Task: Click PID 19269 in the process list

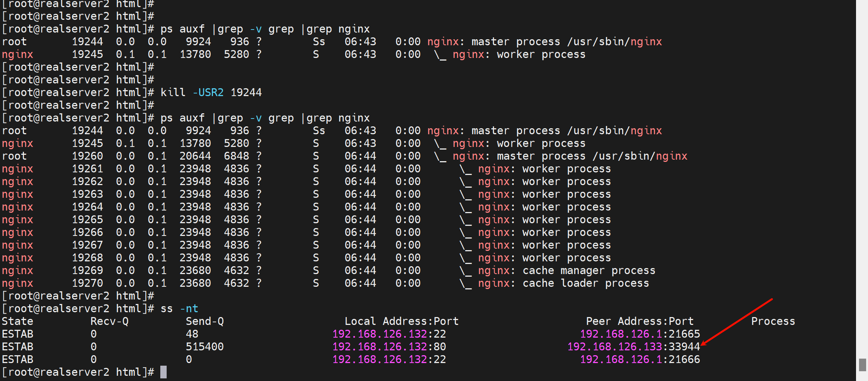Action: 87,270
